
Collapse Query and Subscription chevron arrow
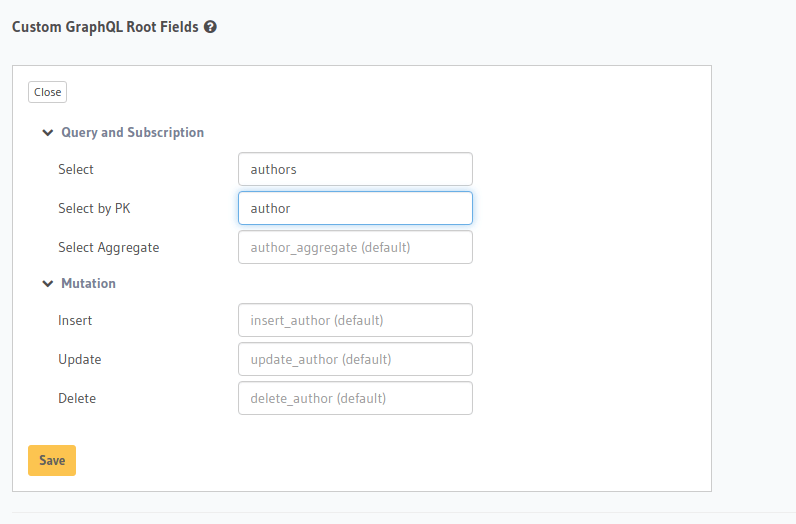pos(47,132)
